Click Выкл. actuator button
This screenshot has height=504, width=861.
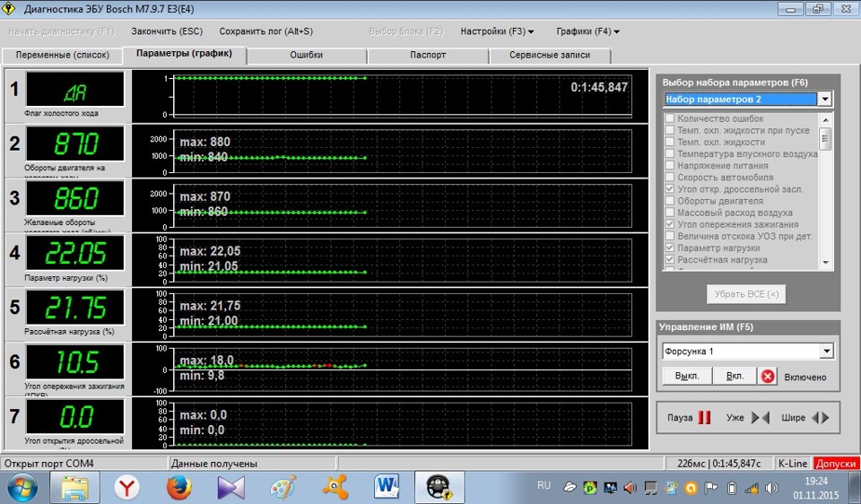click(687, 377)
